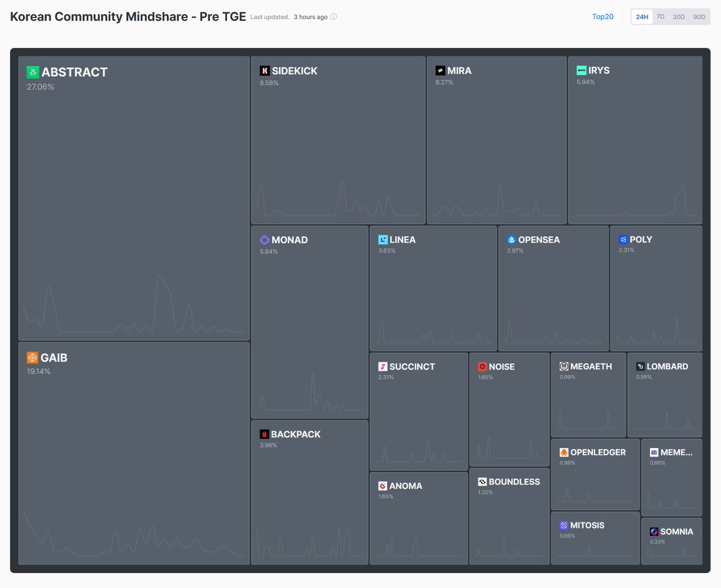Click the GAIB orange logo icon
The width and height of the screenshot is (721, 588).
[32, 358]
